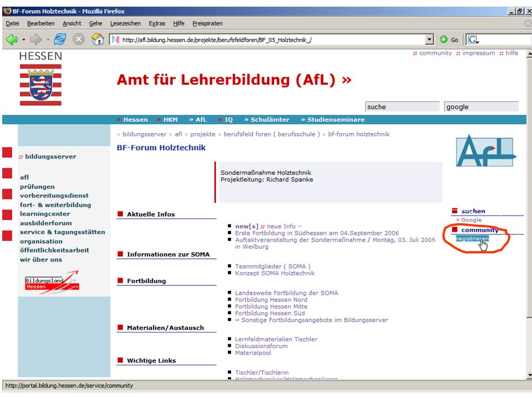
Task: Open 'Lernfeldmaterialien Tischler' link
Action: [276, 339]
